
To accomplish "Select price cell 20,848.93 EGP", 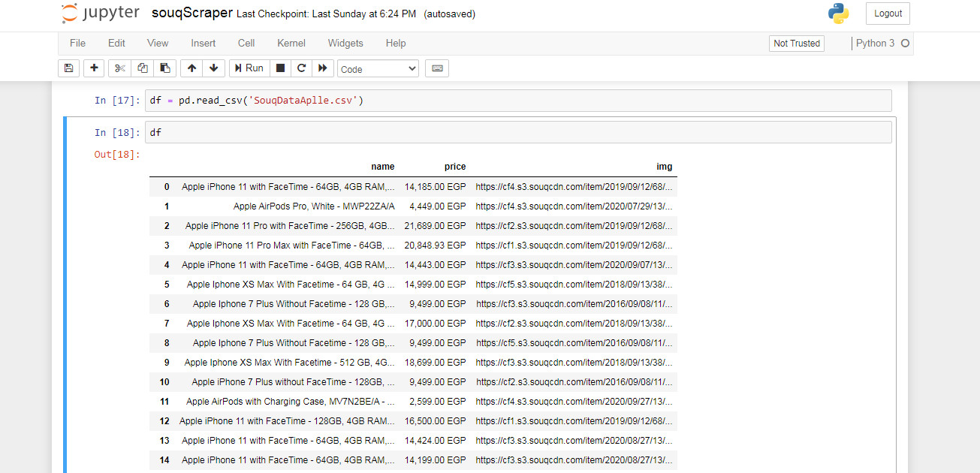I will pos(436,246).
